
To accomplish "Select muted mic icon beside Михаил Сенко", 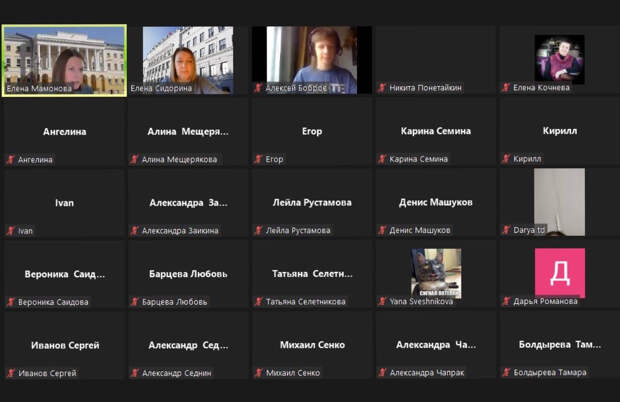I will coord(258,373).
